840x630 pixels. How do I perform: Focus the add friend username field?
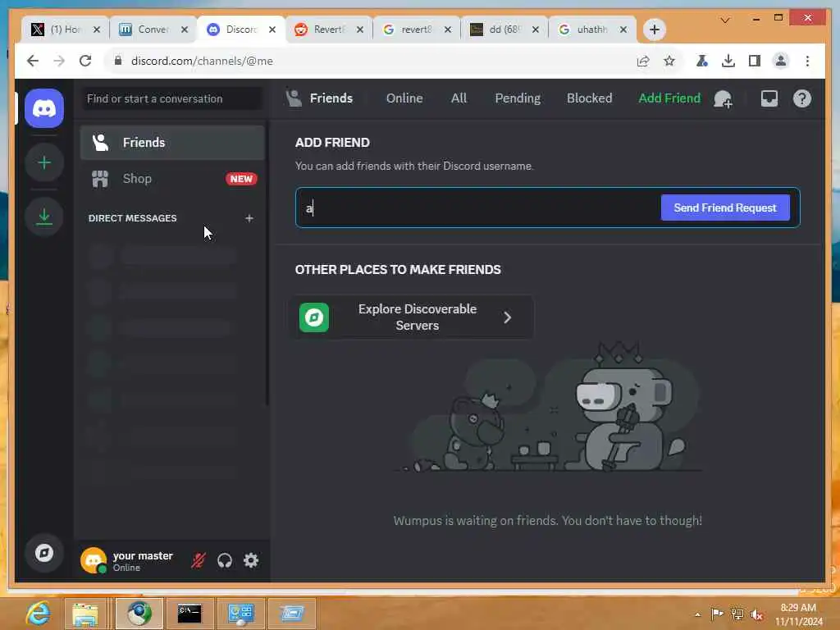(x=477, y=208)
